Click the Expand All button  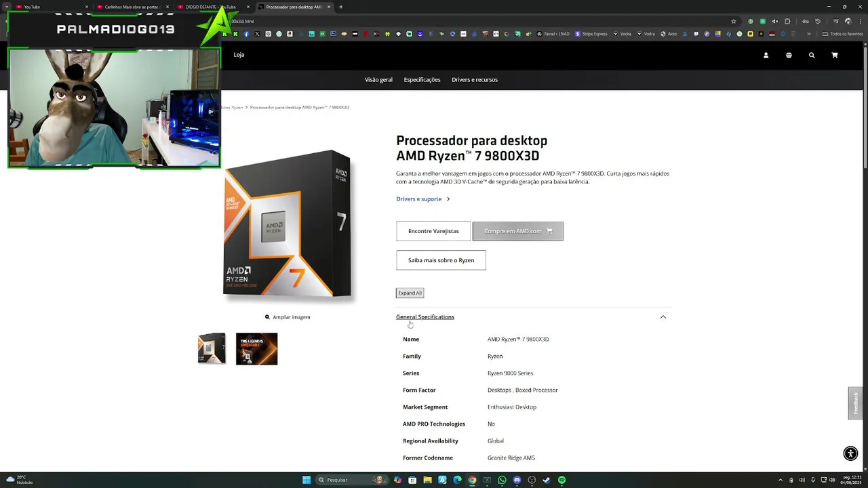410,293
